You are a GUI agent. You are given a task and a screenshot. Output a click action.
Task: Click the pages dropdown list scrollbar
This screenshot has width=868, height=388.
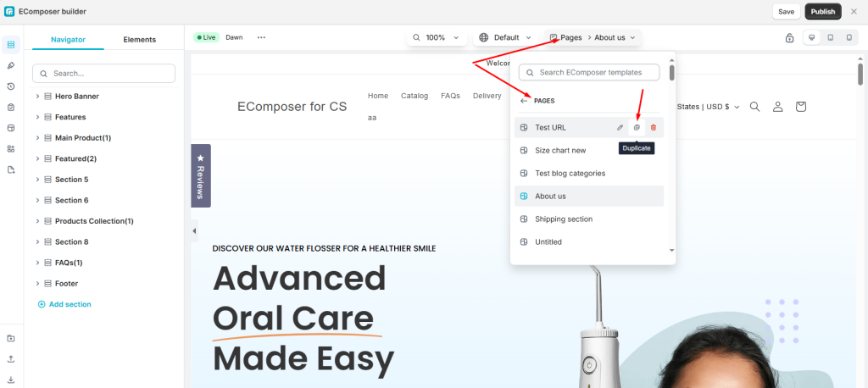click(672, 73)
